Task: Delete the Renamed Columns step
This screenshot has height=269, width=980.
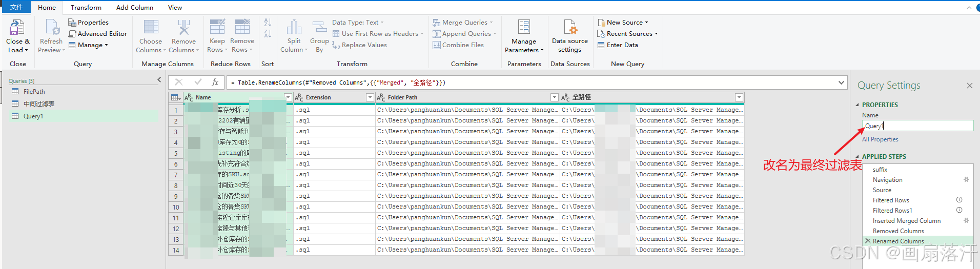Action: [x=868, y=241]
